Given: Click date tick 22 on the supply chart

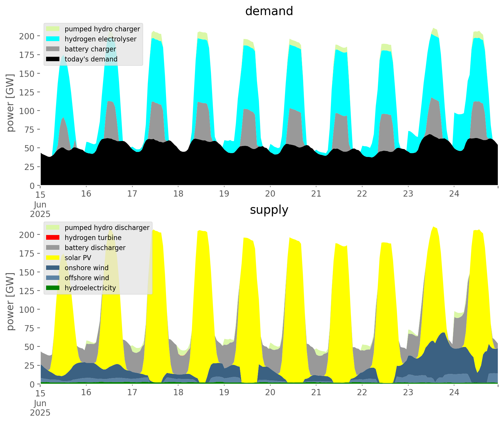Looking at the screenshot, I should [362, 393].
